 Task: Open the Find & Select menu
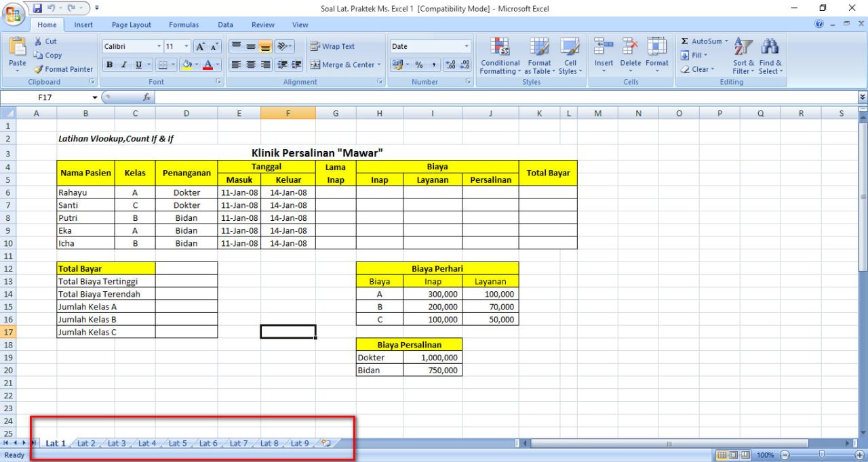click(770, 56)
